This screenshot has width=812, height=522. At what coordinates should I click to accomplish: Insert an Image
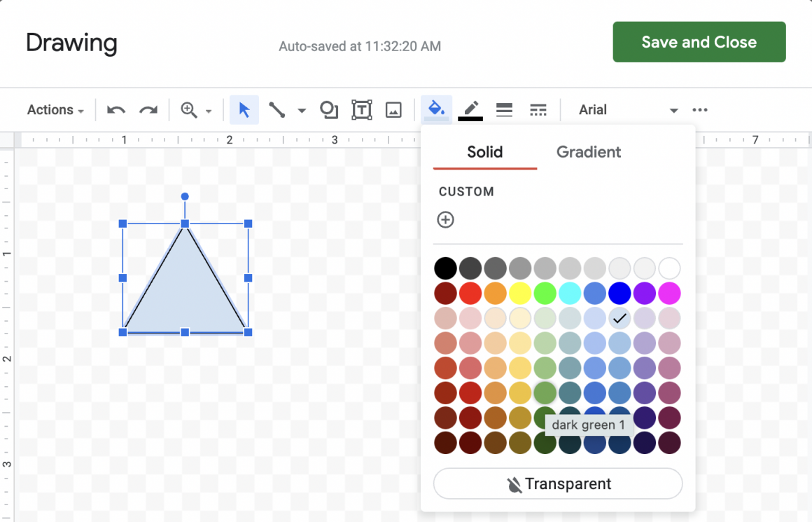click(393, 109)
